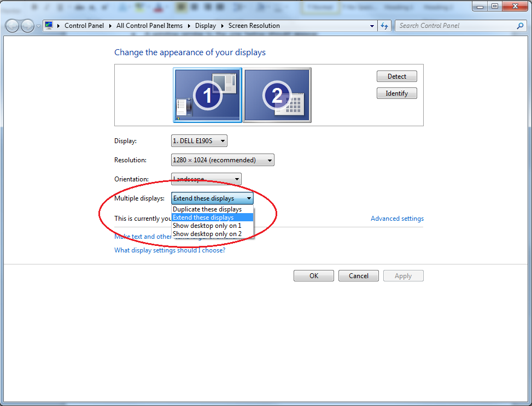Click the Back navigation arrow button
This screenshot has height=406, width=532.
[x=13, y=26]
